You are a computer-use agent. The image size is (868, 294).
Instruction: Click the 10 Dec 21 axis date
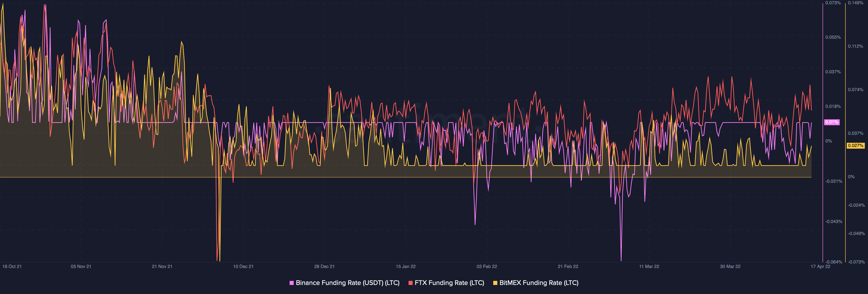[x=243, y=266]
